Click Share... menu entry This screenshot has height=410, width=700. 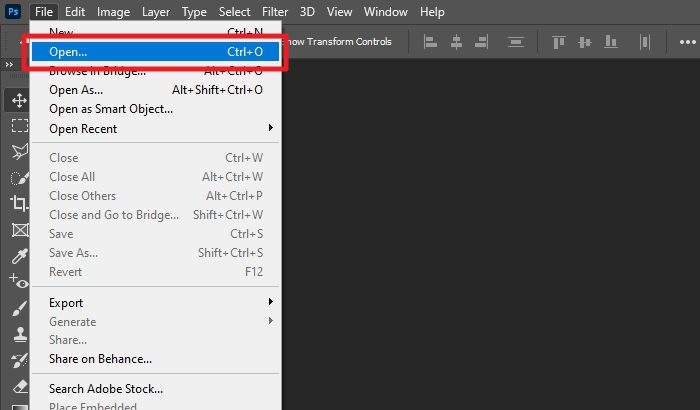tap(155, 340)
